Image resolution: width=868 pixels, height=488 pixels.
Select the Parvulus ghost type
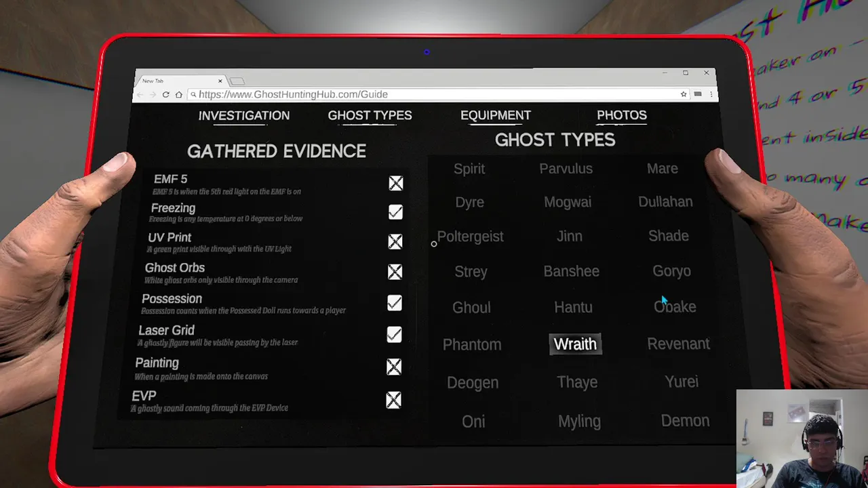(566, 169)
